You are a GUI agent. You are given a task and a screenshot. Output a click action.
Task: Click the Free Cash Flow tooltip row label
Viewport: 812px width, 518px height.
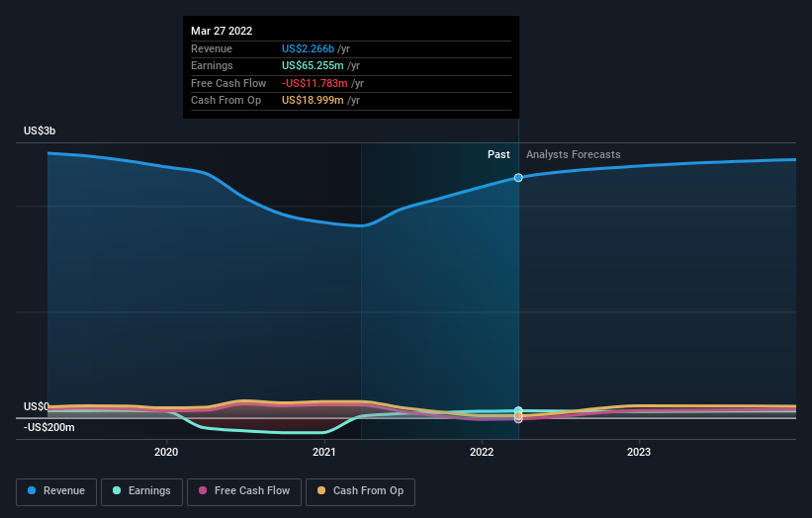228,83
